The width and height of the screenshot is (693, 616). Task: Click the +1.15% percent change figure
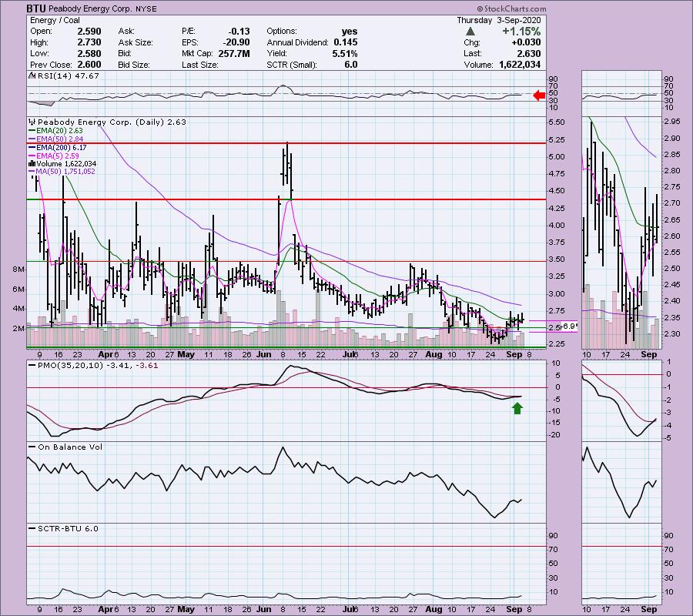[x=521, y=32]
